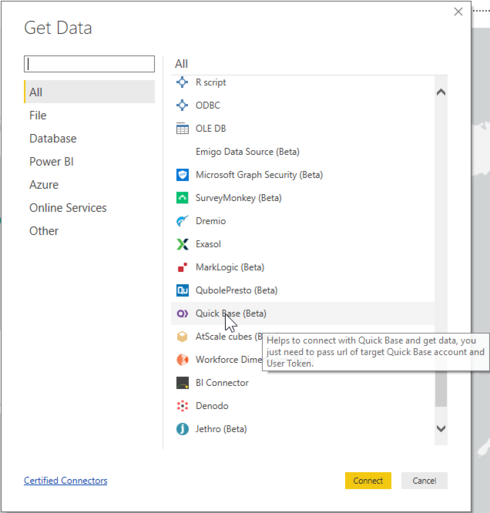Open the Certified Connectors link

point(65,481)
